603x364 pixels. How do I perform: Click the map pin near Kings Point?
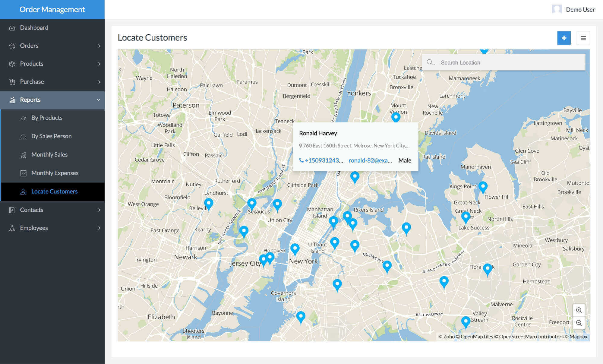(483, 187)
